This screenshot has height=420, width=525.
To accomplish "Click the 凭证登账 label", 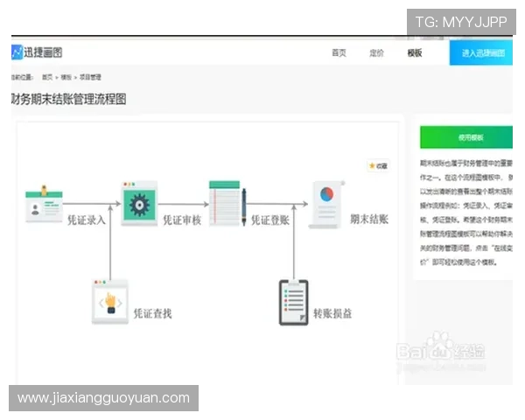I will pos(270,220).
